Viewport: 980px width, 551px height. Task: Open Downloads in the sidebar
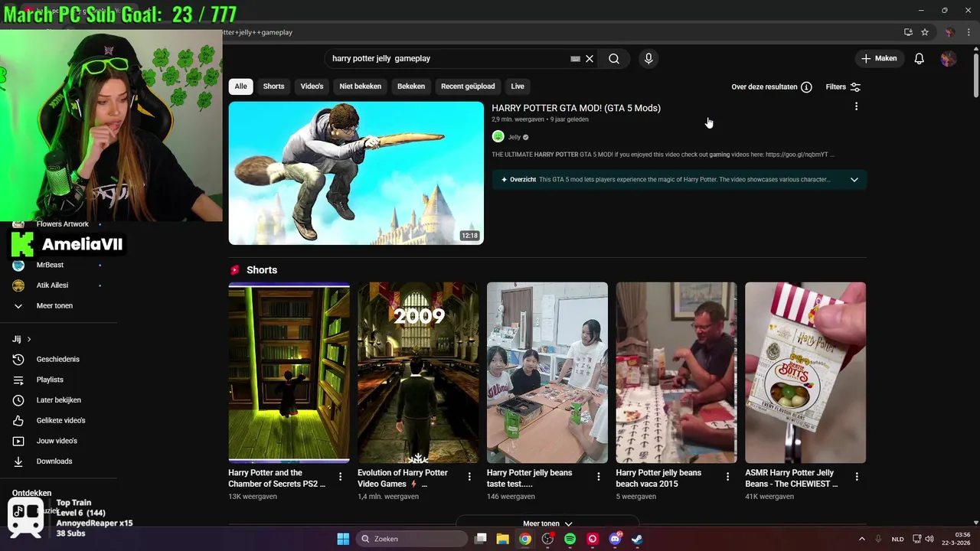tap(54, 461)
